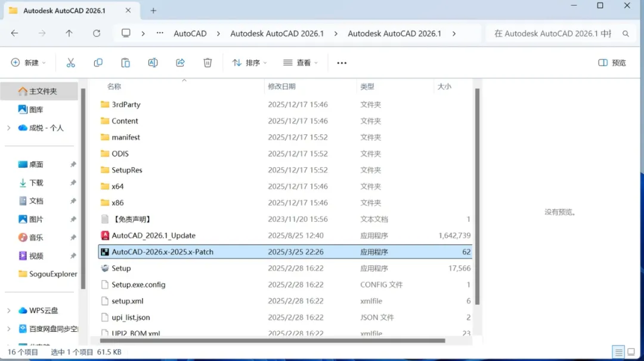Image resolution: width=644 pixels, height=361 pixels.
Task: Share the selected file
Action: pos(180,63)
